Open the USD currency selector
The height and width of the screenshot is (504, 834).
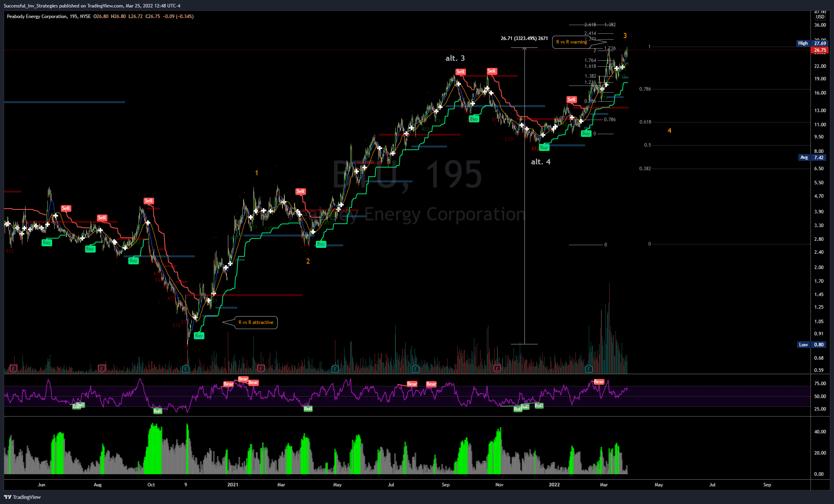pyautogui.click(x=820, y=17)
